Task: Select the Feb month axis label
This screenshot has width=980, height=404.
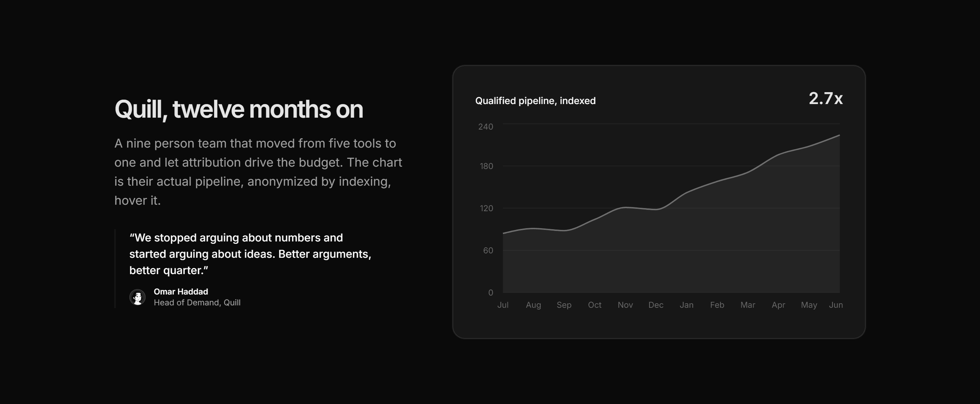Action: (x=717, y=305)
